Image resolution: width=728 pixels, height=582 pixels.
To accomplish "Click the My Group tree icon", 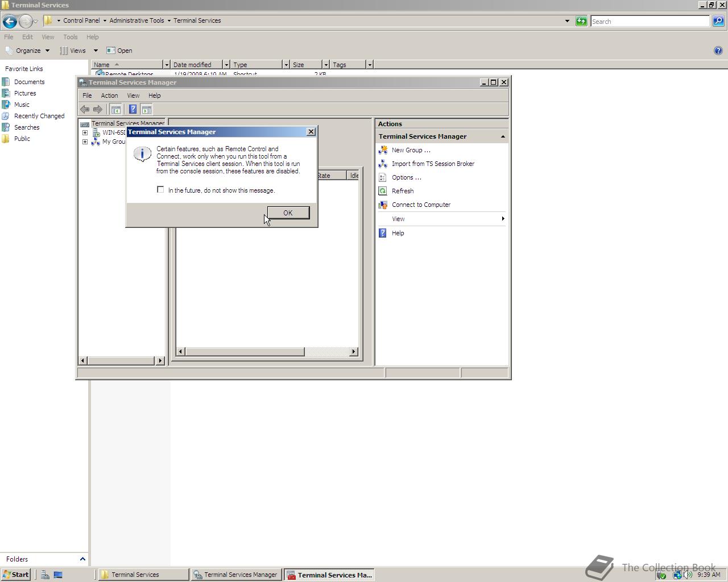I will [96, 142].
